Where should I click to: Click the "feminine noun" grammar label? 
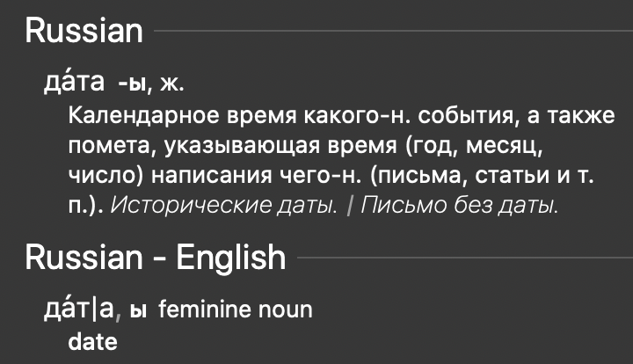pos(236,310)
